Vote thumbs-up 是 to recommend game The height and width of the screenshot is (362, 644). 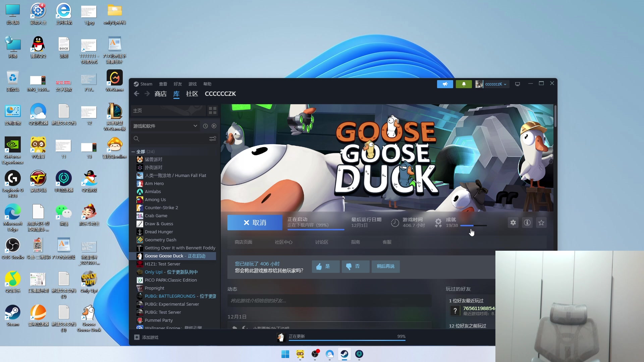coord(325,266)
